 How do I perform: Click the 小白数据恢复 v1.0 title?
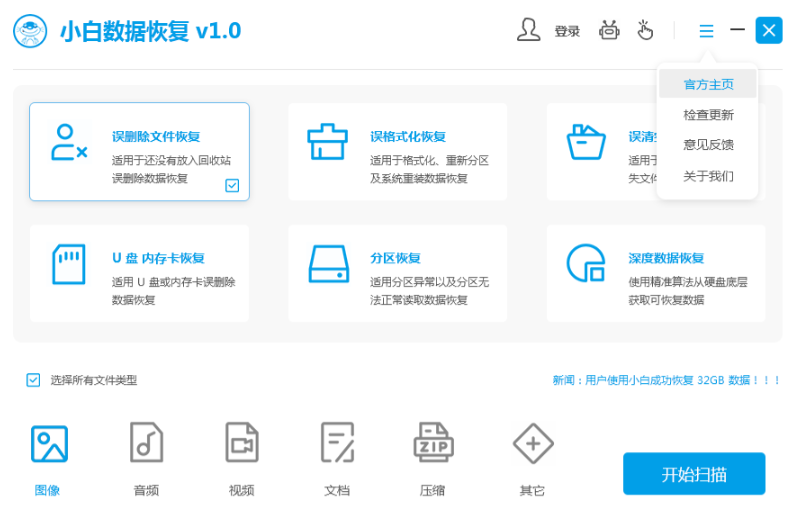tap(150, 31)
